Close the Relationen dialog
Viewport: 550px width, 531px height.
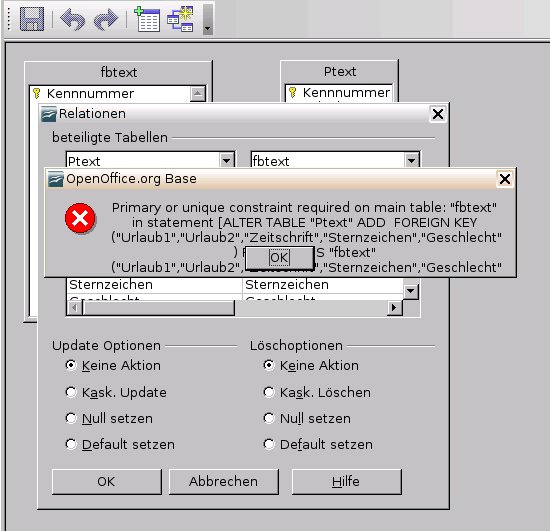[x=438, y=114]
